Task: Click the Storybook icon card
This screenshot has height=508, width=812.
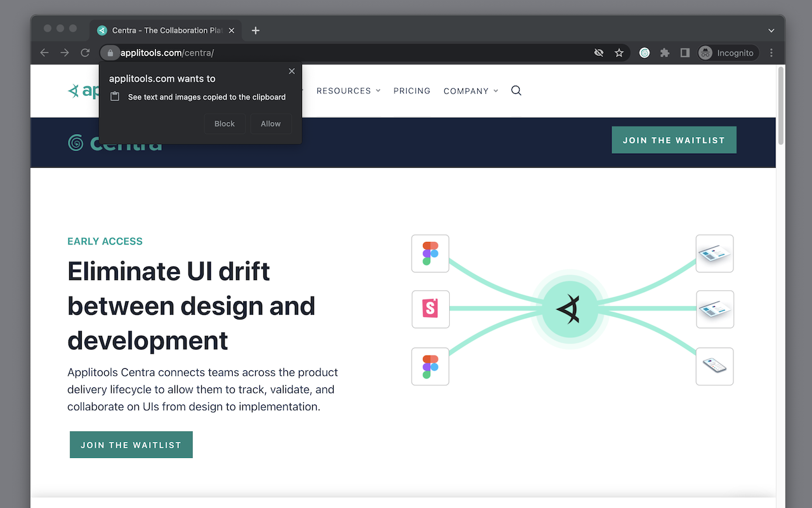Action: pos(430,309)
